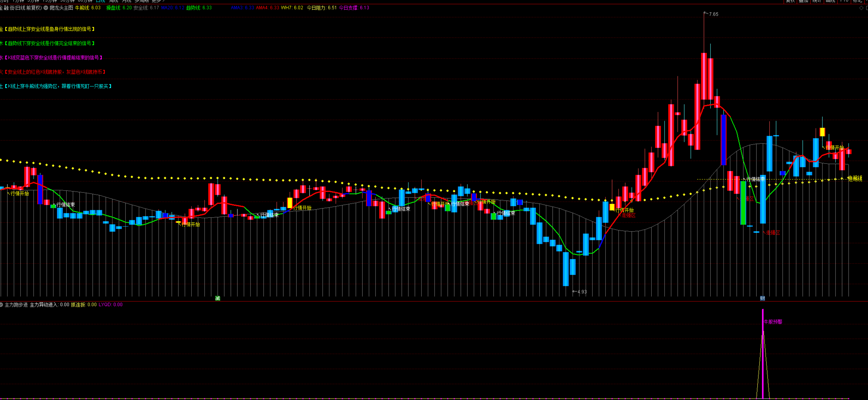
Task: Click the 金融街(日线 前复权) stock title
Action: pos(21,8)
